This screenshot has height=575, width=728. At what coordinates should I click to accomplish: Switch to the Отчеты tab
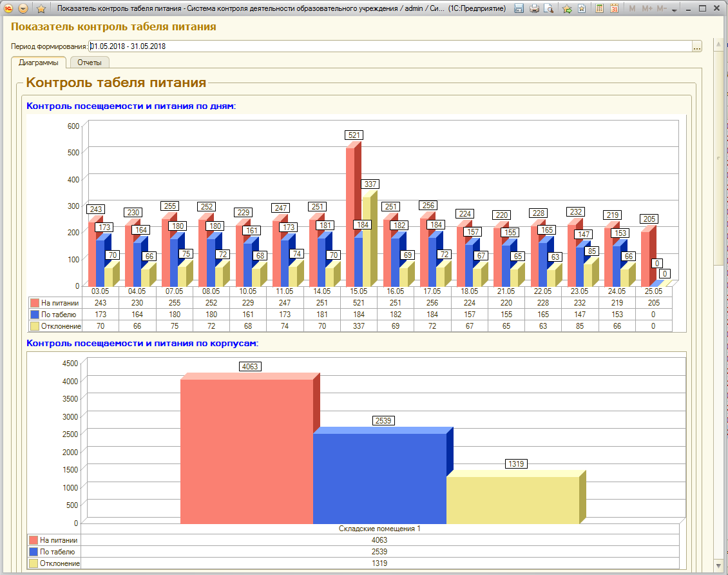pos(90,63)
